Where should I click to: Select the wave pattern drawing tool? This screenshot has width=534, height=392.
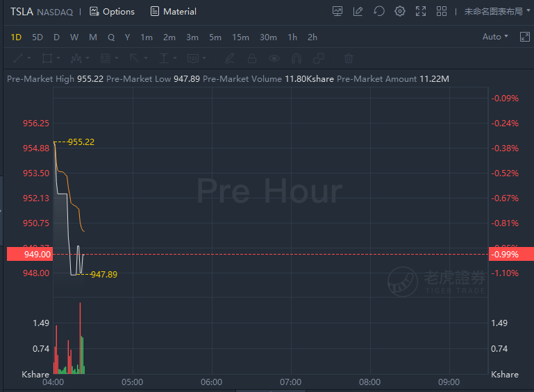click(x=76, y=58)
